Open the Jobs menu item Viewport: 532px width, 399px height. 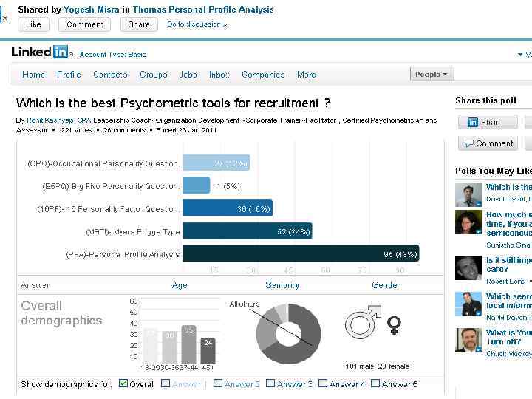(188, 75)
